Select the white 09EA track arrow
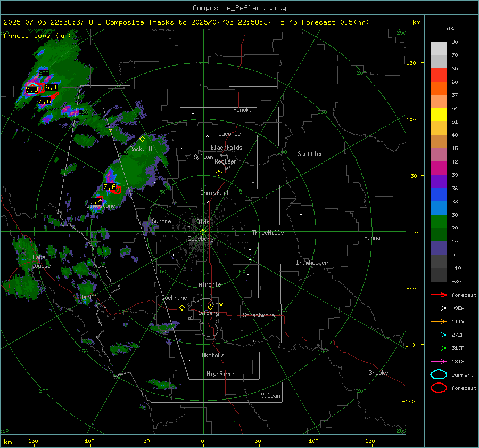479x448 pixels. pos(439,308)
